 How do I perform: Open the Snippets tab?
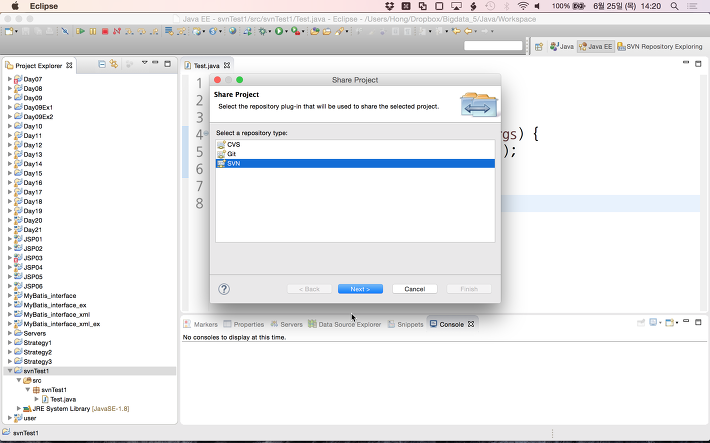405,324
